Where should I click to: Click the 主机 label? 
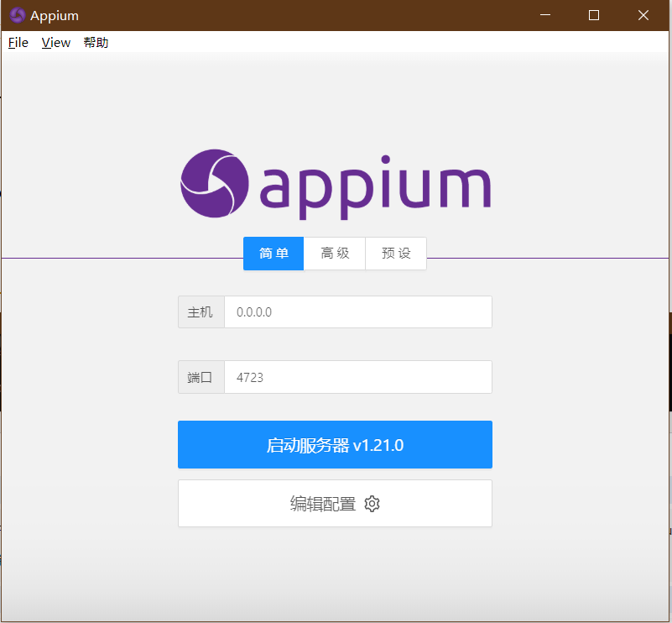201,311
